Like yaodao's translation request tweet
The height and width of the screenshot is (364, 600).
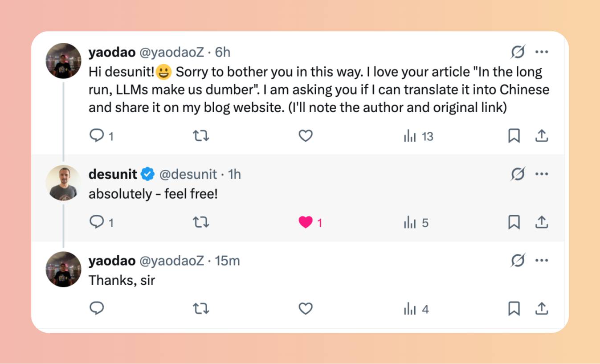click(306, 135)
